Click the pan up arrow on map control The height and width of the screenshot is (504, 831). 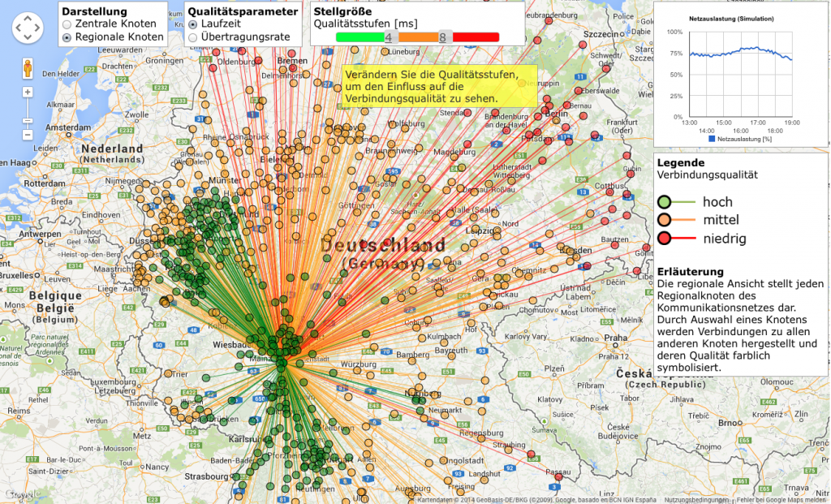tap(28, 19)
